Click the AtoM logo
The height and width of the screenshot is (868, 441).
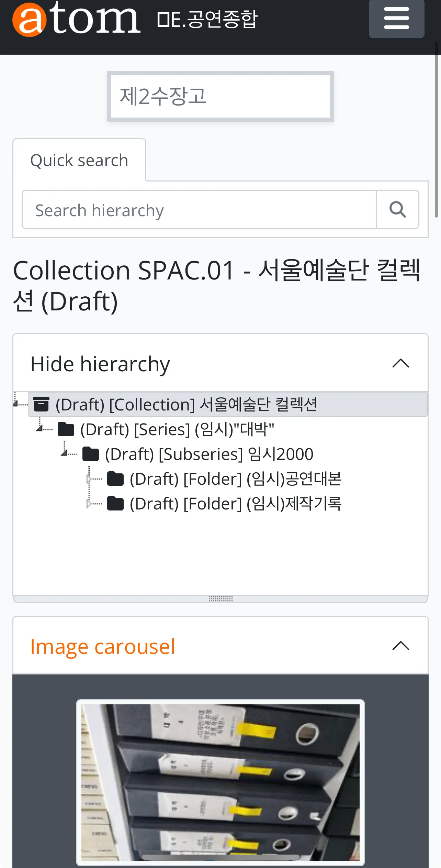[76, 19]
